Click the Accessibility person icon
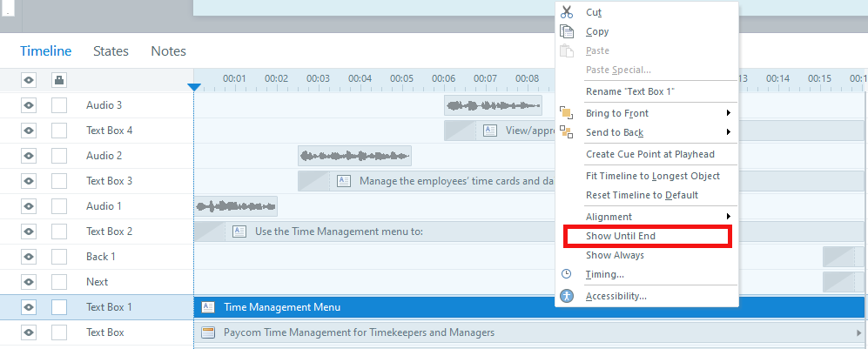 tap(567, 295)
